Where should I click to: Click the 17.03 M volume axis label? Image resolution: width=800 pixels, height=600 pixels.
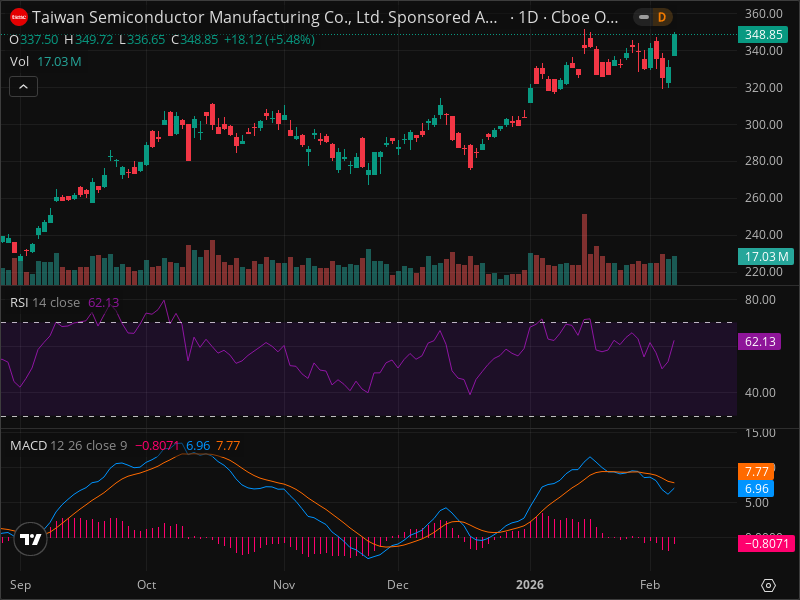tap(766, 256)
